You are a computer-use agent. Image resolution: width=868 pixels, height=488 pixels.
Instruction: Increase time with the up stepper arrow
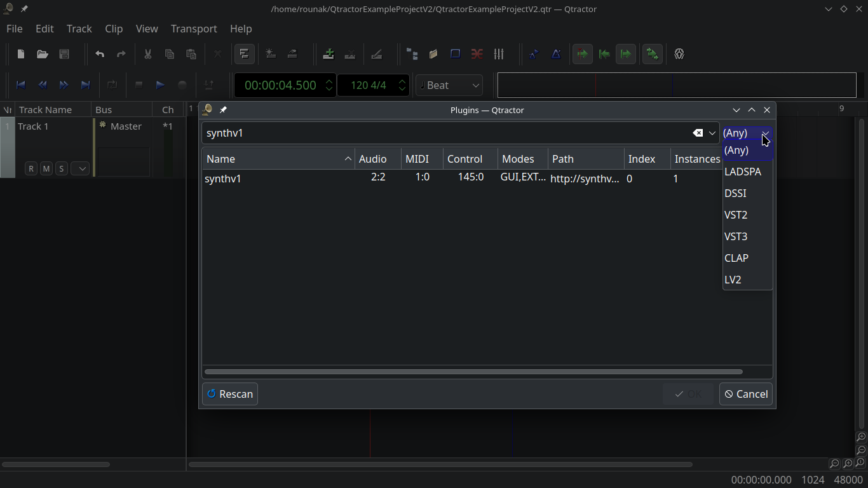(329, 81)
